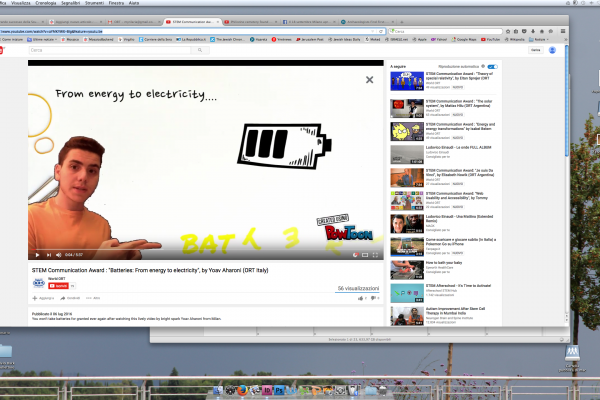
Task: Like the video with thumbs up
Action: point(362,298)
